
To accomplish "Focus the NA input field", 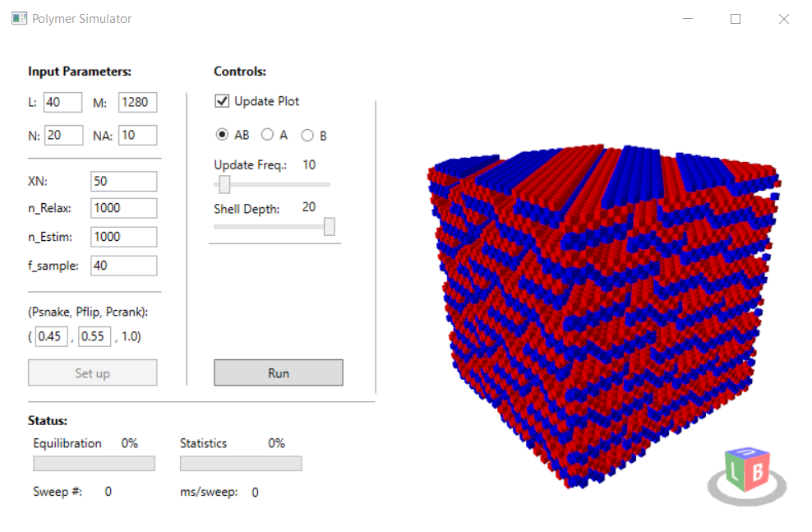I will click(x=137, y=135).
